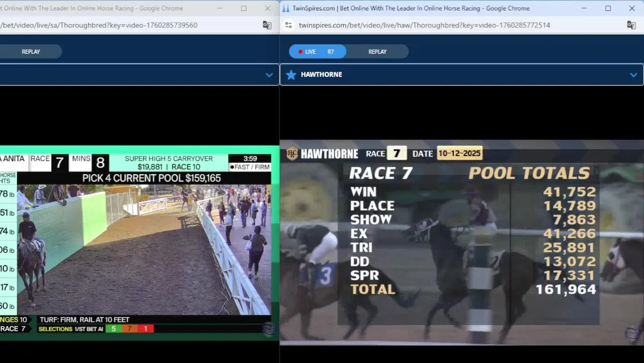Screen dimensions: 644x363
Task: Click the green selection number 5
Action: [113, 329]
